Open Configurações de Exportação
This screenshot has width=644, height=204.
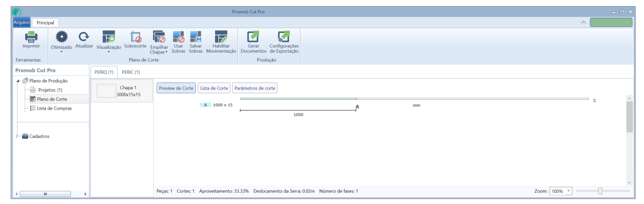(x=284, y=37)
